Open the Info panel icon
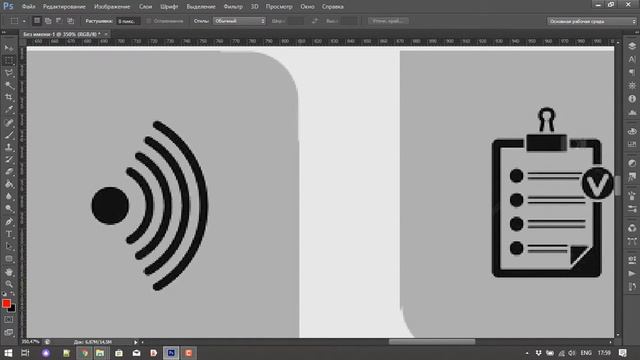This screenshot has height=360, width=640. point(632,99)
